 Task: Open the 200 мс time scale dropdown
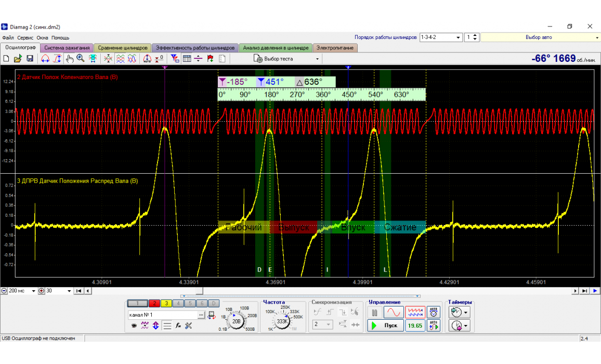click(34, 291)
